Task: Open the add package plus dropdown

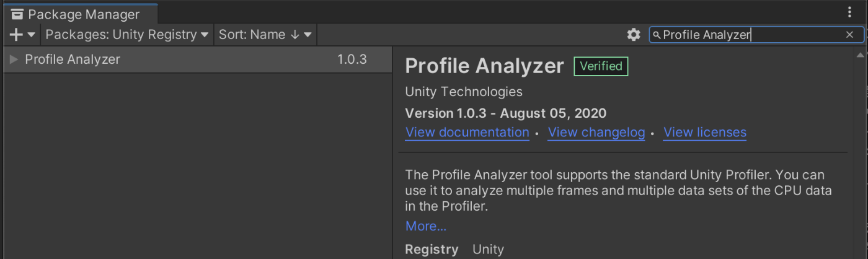Action: coord(23,35)
